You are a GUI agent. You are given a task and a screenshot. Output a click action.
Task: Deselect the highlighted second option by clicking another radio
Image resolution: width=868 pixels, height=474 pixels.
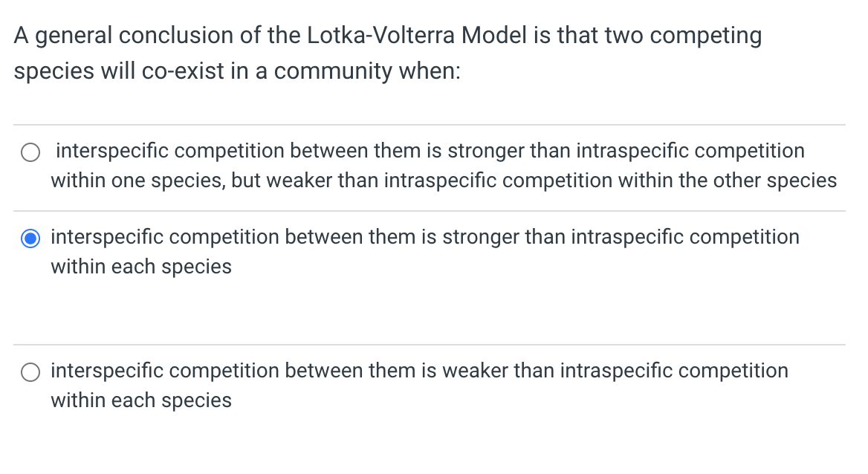30,371
